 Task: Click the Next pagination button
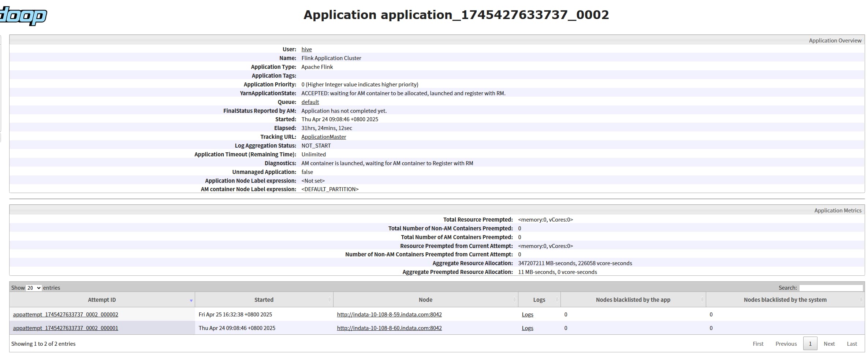829,344
